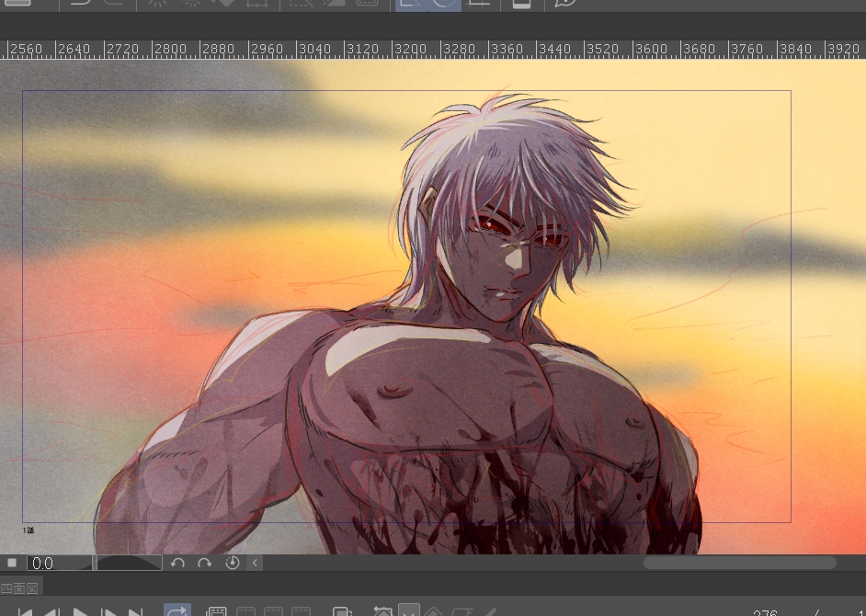
Task: Rotate canvas right with clockwise arrow
Action: [205, 563]
